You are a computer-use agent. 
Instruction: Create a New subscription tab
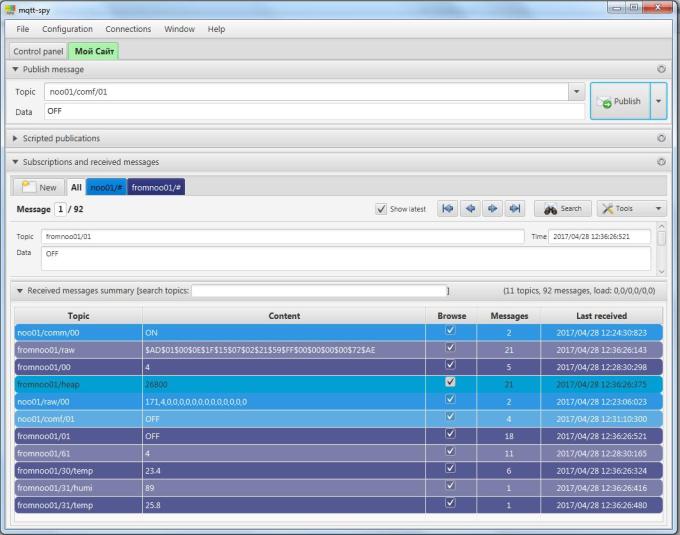tap(38, 187)
